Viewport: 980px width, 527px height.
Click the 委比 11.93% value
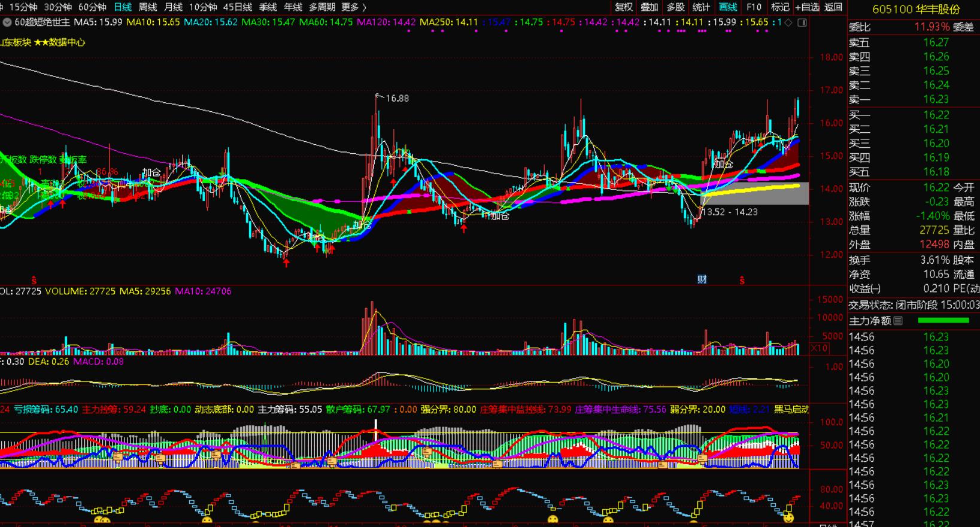pyautogui.click(x=932, y=27)
